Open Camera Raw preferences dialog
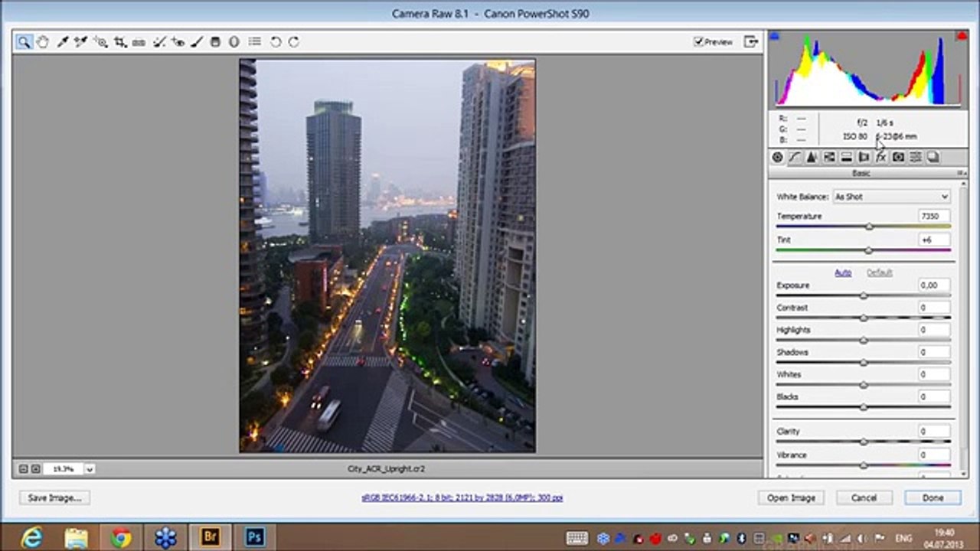 point(255,42)
